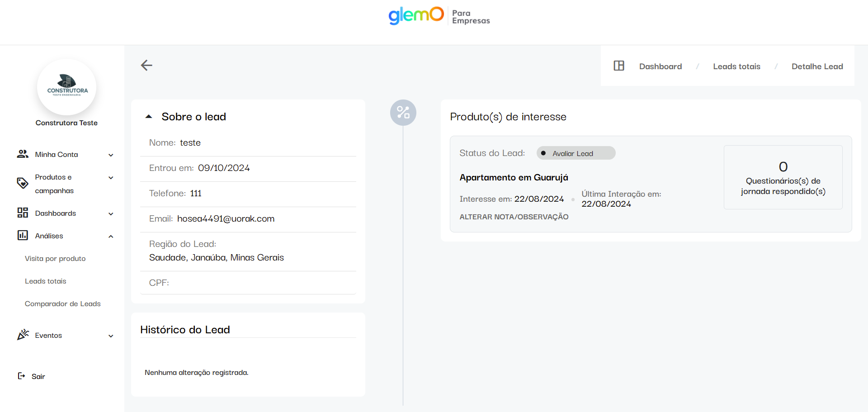Expand the Produtos e campanhas chevron

pyautogui.click(x=111, y=178)
